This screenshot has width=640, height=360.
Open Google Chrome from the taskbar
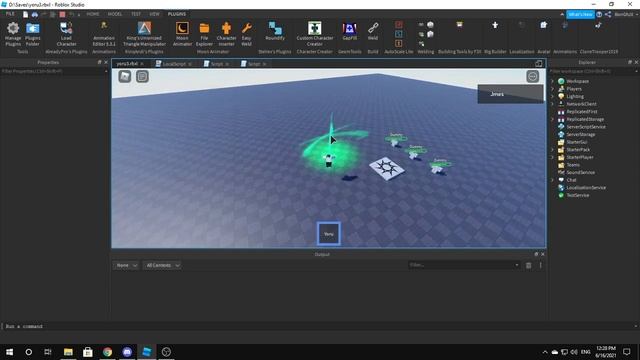107,352
